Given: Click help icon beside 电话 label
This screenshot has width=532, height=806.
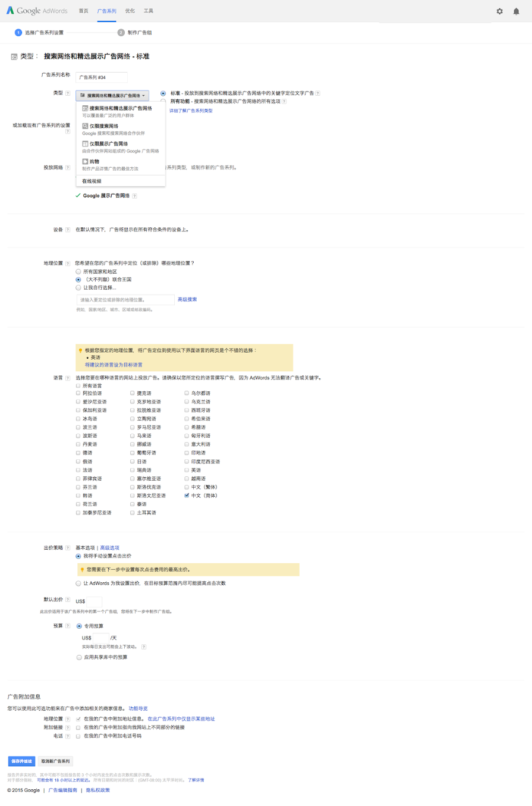Looking at the screenshot, I should [x=68, y=736].
